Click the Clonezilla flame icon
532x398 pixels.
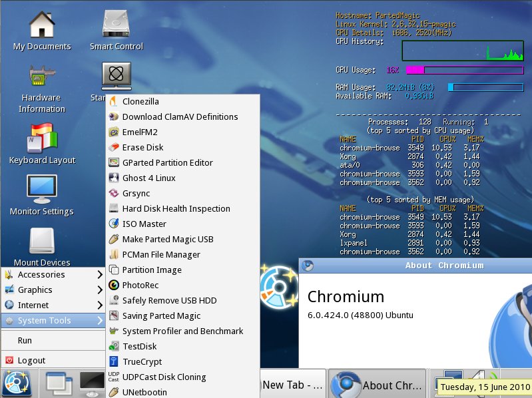(114, 101)
